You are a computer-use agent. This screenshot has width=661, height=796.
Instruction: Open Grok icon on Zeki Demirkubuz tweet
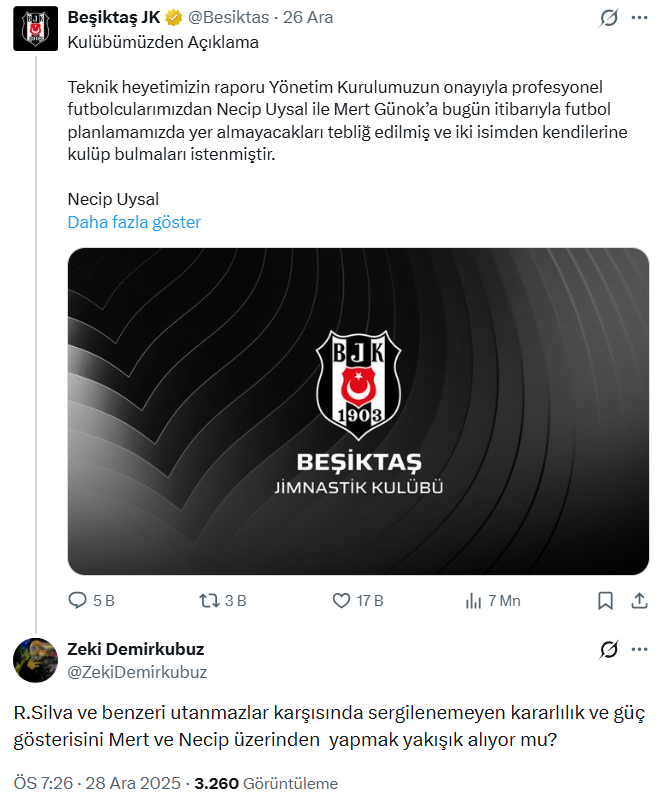coord(608,650)
